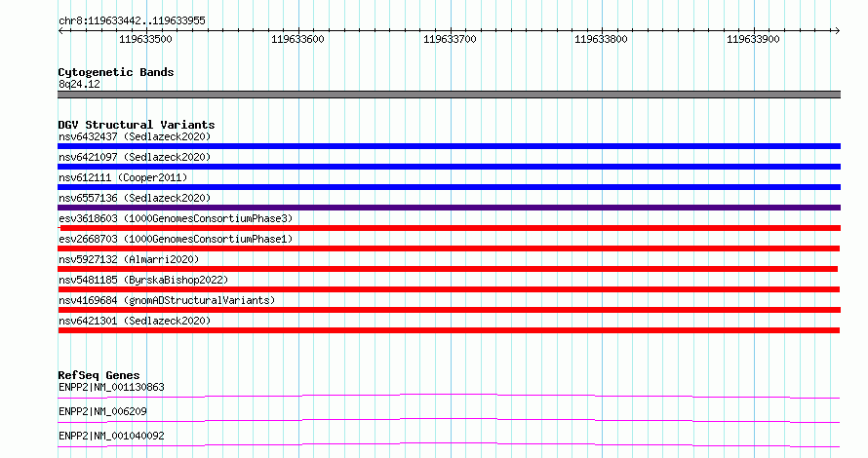Open nsv5481185 (ByrskaBishop2022) label
Image resolution: width=868 pixels, height=458 pixels.
(143, 280)
